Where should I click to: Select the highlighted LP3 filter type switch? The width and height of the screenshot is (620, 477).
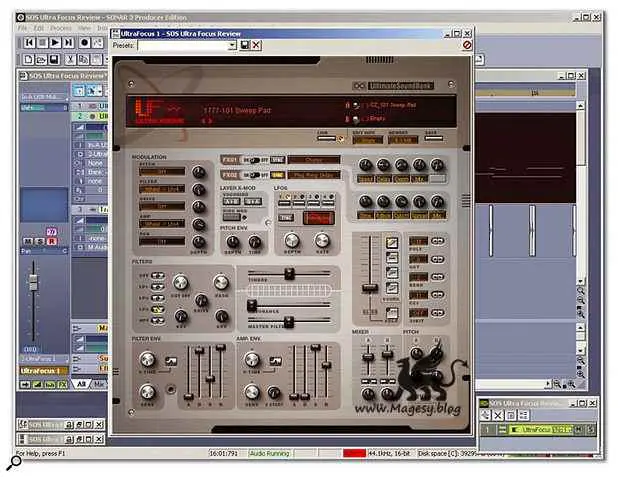click(x=158, y=309)
